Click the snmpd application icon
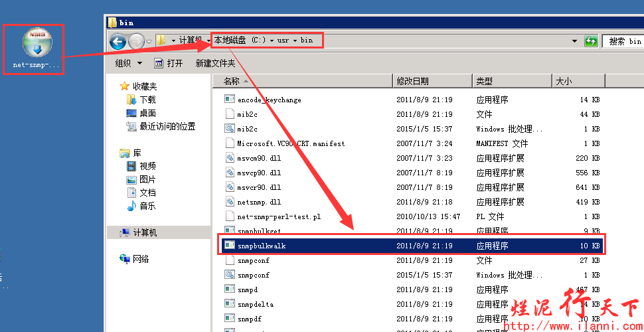Viewport: 644px width, 332px height. coord(230,290)
